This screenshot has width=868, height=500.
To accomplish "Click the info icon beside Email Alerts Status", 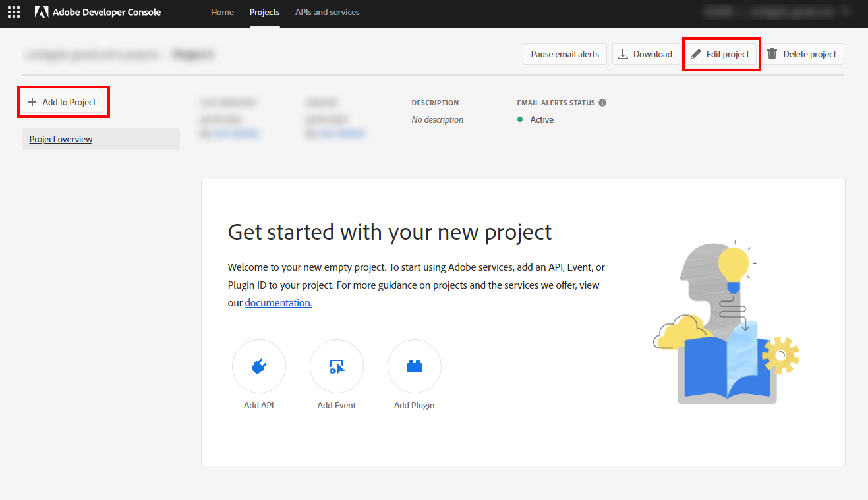I will [602, 103].
